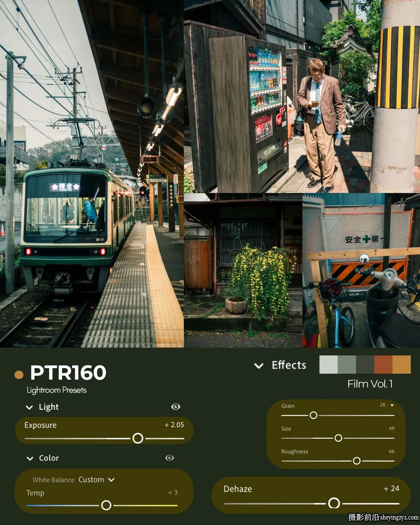Collapse the Effects section chevron
The height and width of the screenshot is (525, 420).
259,366
